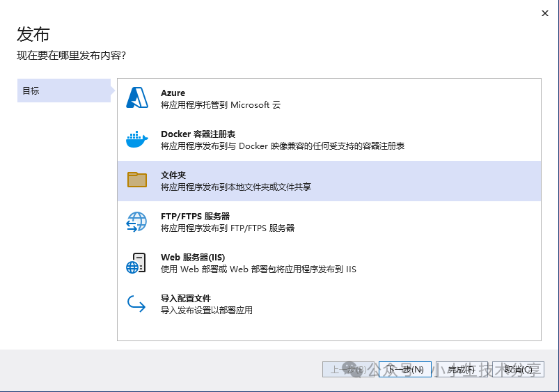559x392 pixels.
Task: Choose the Web 服务器(IIS) option
Action: 193,257
